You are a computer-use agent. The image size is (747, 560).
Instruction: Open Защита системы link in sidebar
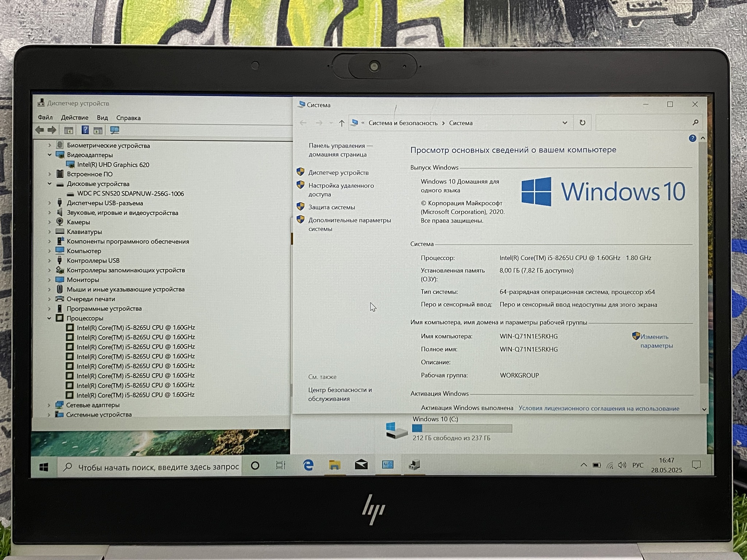tap(331, 207)
